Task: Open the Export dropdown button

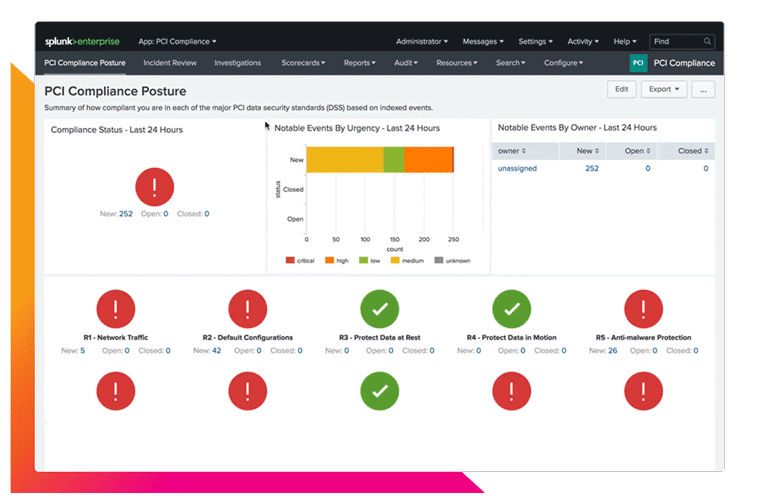Action: click(x=664, y=89)
